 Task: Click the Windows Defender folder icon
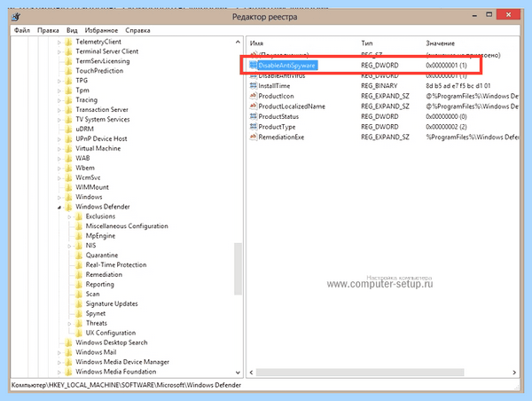click(x=68, y=207)
